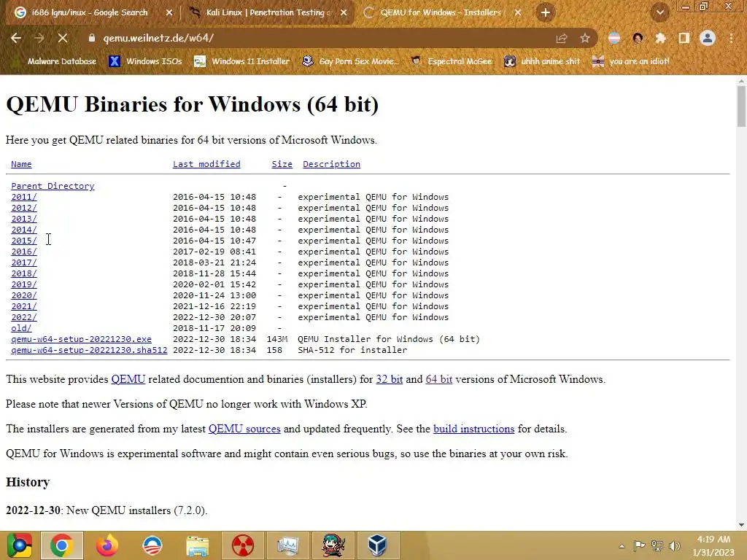Open the 32 bit binaries link

tap(390, 379)
